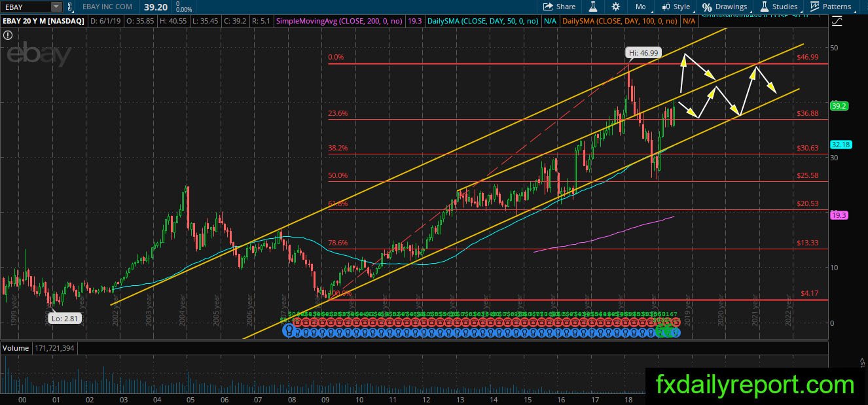
Task: Click the Studies flask icon
Action: [x=764, y=7]
